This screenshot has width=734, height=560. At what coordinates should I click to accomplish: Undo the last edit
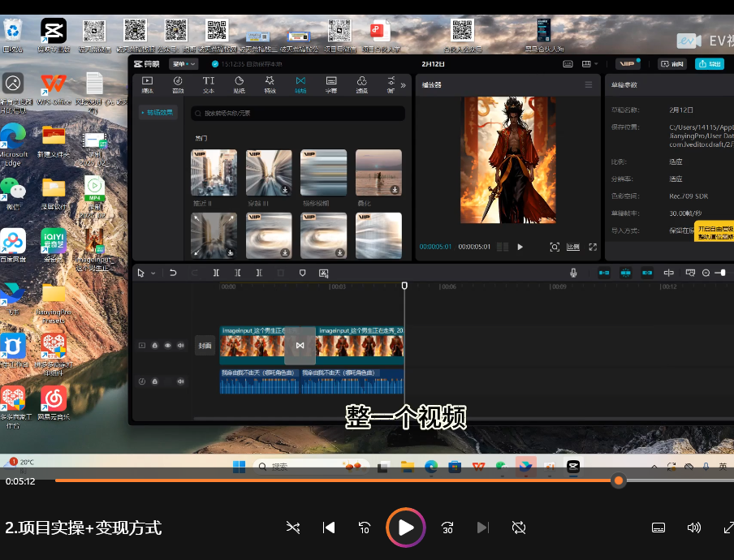[173, 273]
